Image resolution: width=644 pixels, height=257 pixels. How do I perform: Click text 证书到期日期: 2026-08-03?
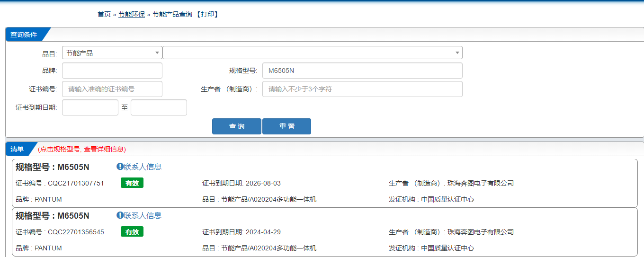[x=241, y=183]
